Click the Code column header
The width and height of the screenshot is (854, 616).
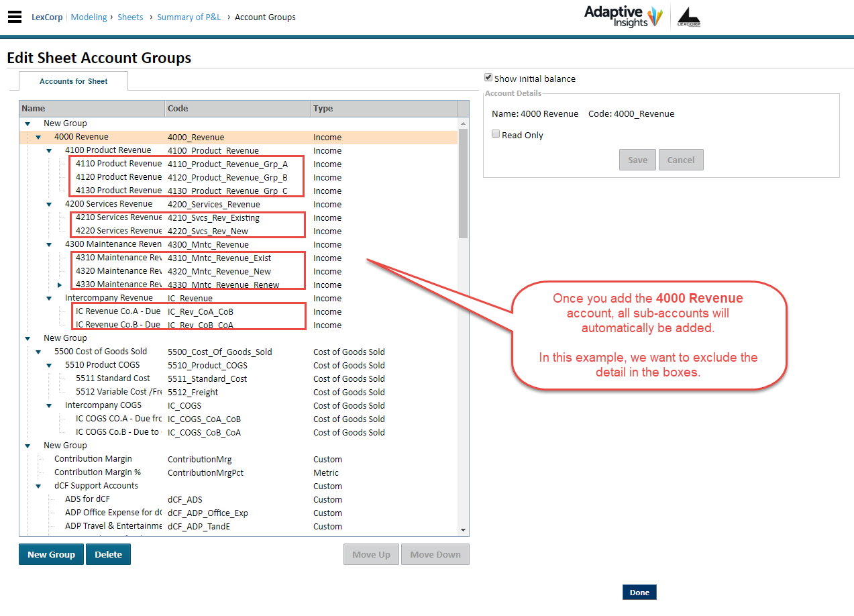[238, 108]
